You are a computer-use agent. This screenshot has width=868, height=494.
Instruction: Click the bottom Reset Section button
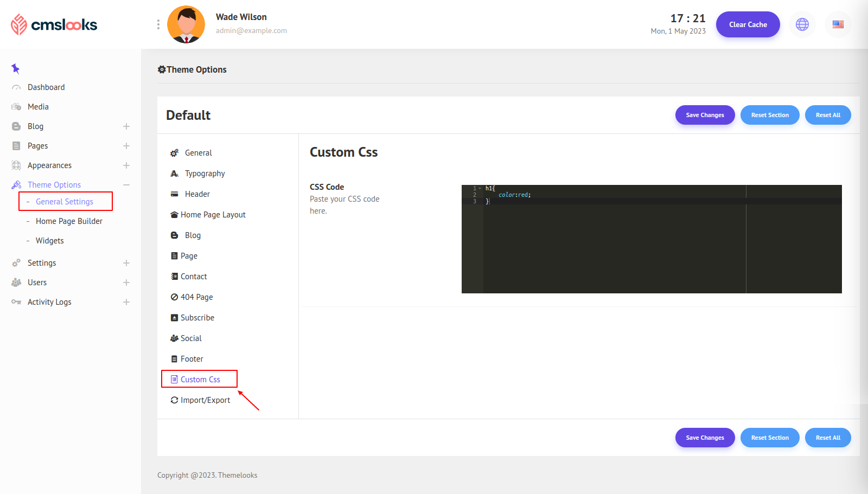(769, 438)
